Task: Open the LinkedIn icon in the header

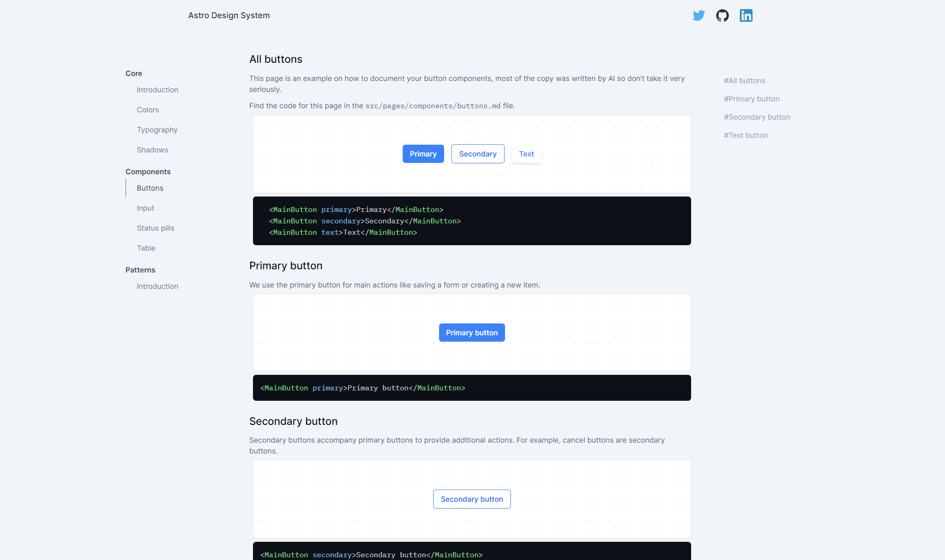Action: (746, 15)
